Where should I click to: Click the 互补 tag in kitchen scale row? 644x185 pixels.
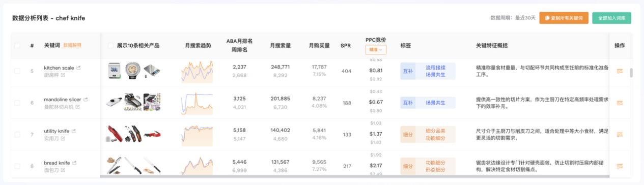pos(408,71)
